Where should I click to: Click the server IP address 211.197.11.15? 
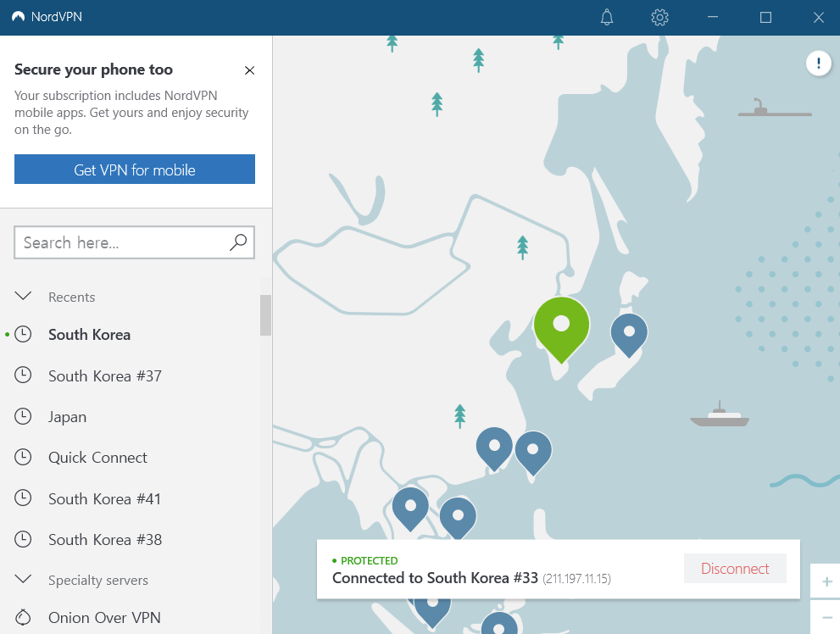(577, 579)
